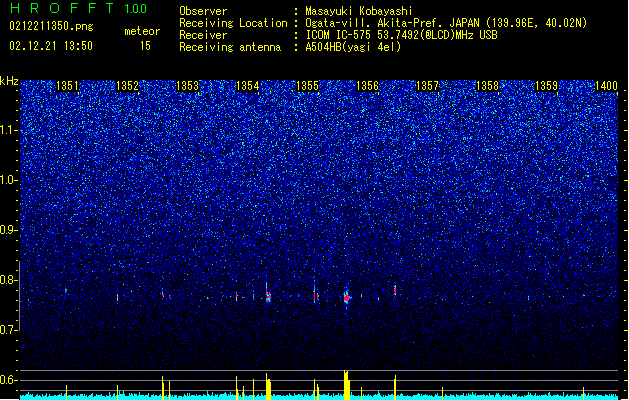The width and height of the screenshot is (629, 400).
Task: Click the meteor label
Action: click(x=142, y=31)
